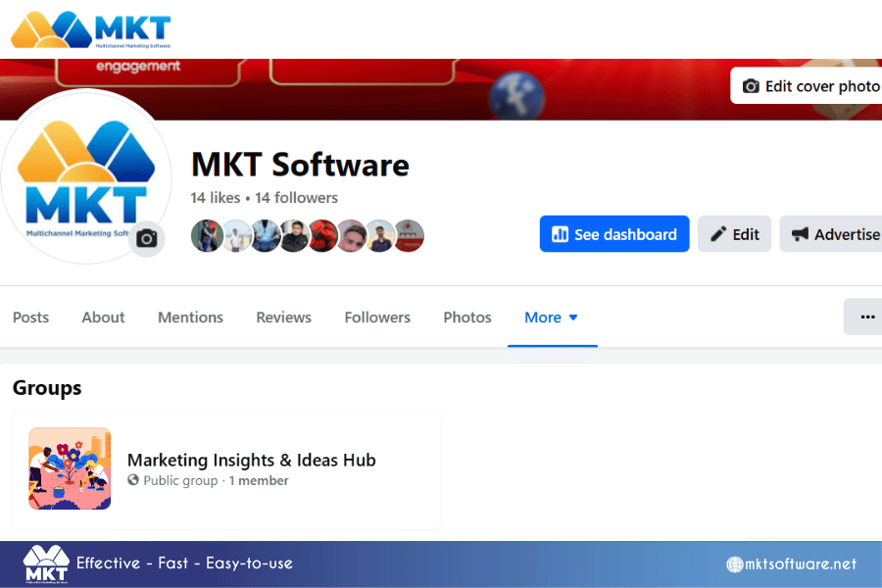Image resolution: width=882 pixels, height=588 pixels.
Task: Select the Reviews tab
Action: point(283,318)
